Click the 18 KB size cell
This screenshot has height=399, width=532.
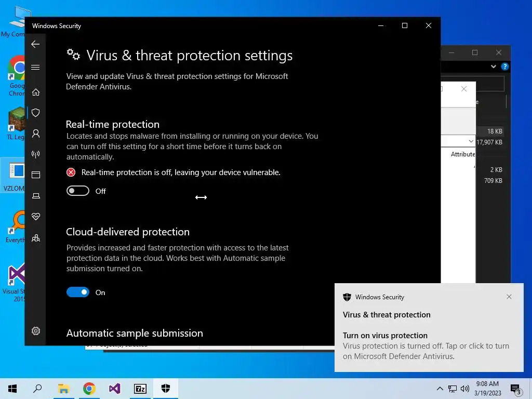coord(495,131)
